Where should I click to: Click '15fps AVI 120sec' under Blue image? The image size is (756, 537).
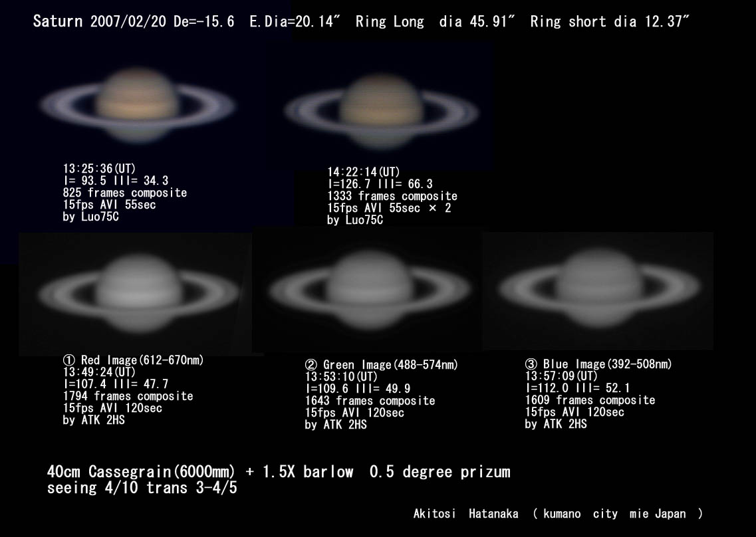pyautogui.click(x=574, y=412)
